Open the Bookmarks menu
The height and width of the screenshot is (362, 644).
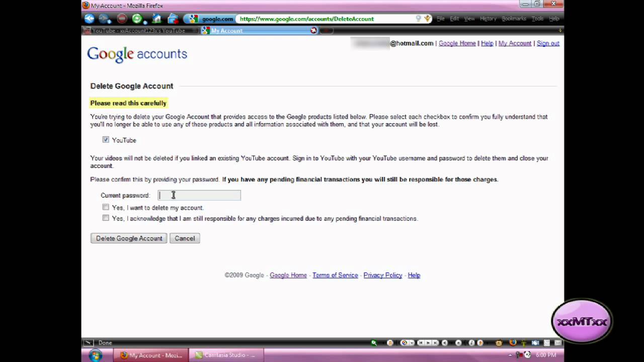[x=514, y=19]
